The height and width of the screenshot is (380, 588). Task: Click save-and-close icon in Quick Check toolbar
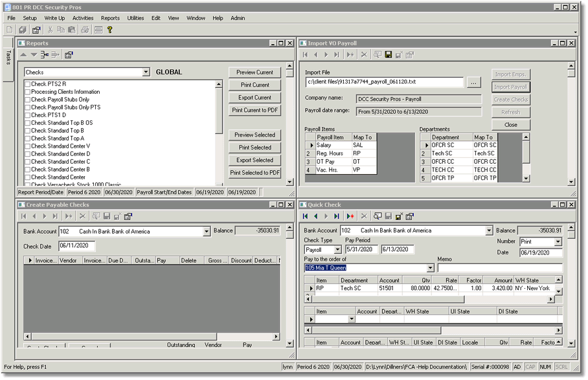tap(399, 216)
